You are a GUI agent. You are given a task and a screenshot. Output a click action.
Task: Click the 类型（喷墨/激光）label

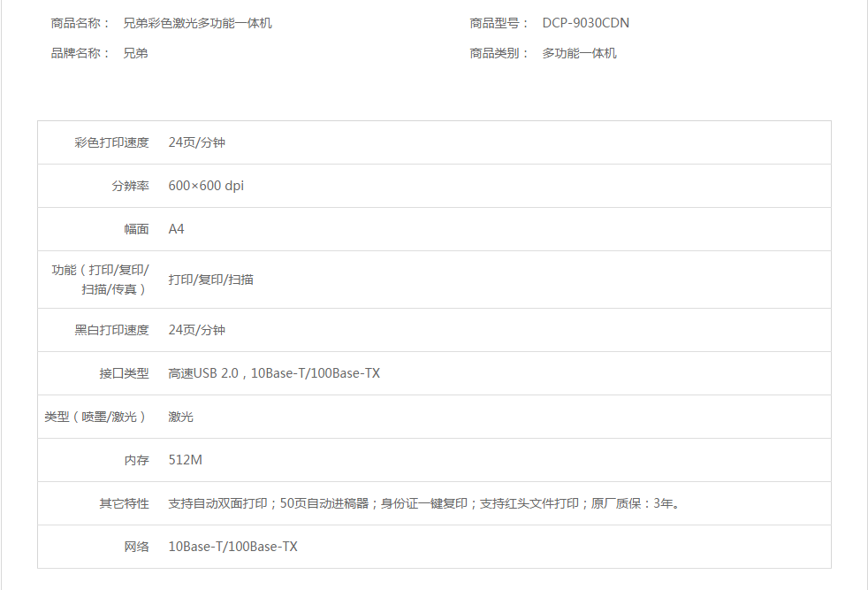(x=97, y=417)
